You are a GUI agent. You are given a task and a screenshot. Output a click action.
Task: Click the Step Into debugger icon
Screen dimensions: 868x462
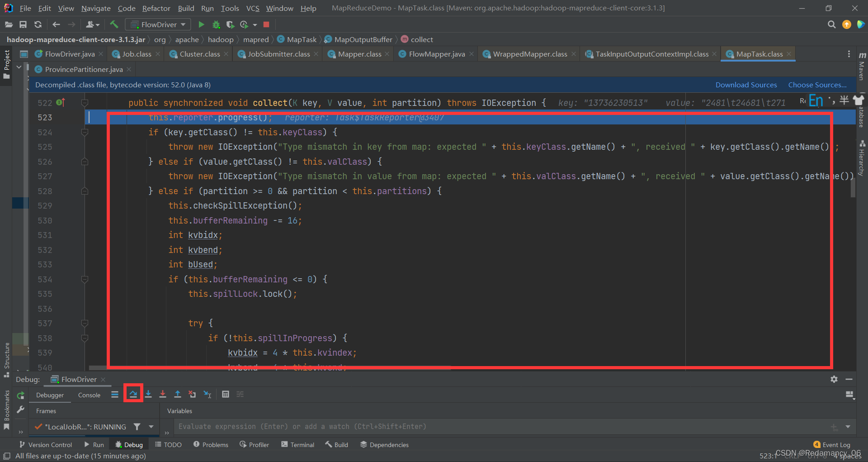point(148,394)
